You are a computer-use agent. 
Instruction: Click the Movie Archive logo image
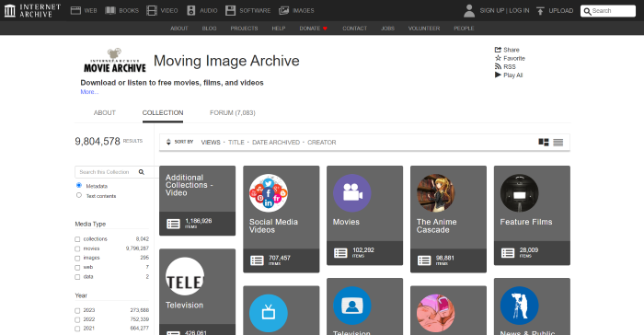[115, 61]
